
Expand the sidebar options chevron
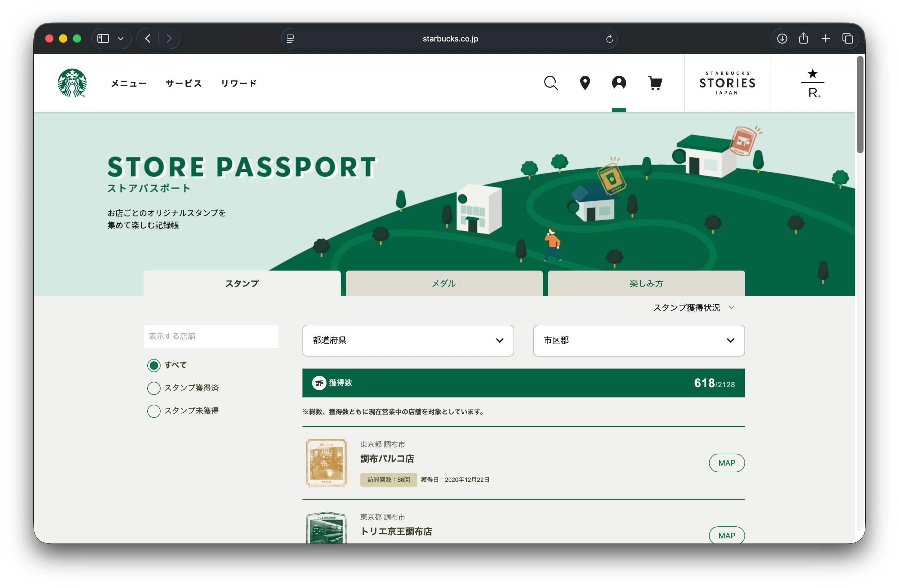coord(121,38)
